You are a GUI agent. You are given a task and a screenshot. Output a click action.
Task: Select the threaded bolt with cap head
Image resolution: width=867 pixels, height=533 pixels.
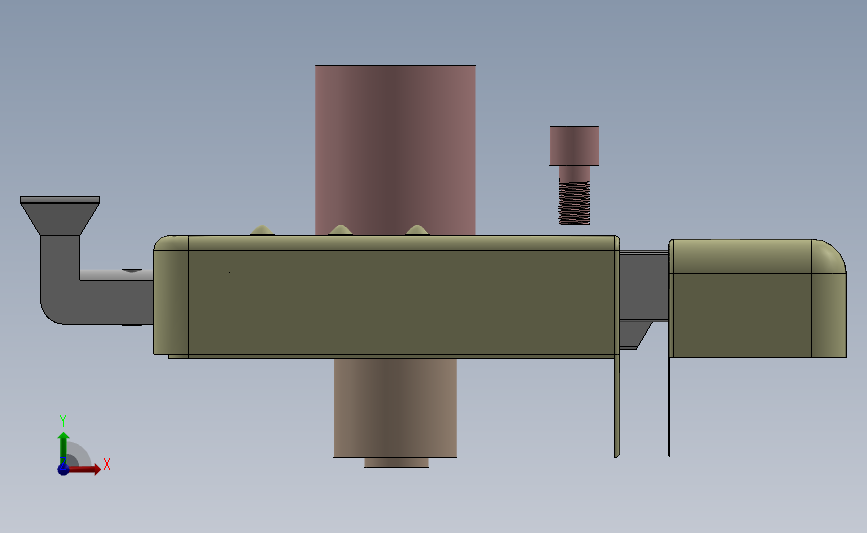[574, 175]
